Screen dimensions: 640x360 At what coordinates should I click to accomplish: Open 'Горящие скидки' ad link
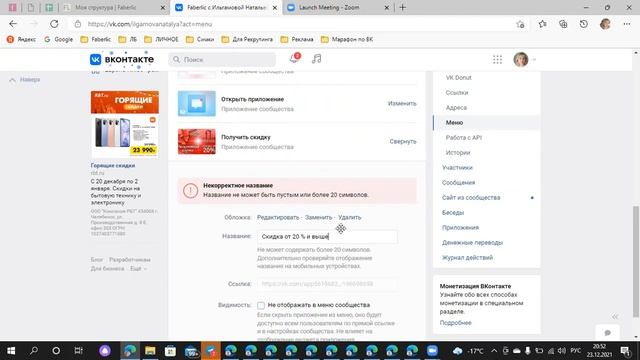coord(113,166)
